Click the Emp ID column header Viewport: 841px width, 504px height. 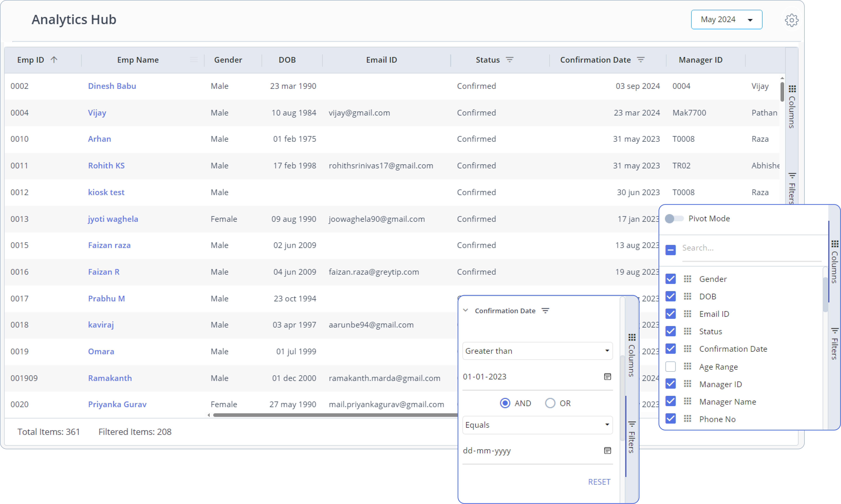[x=31, y=60]
